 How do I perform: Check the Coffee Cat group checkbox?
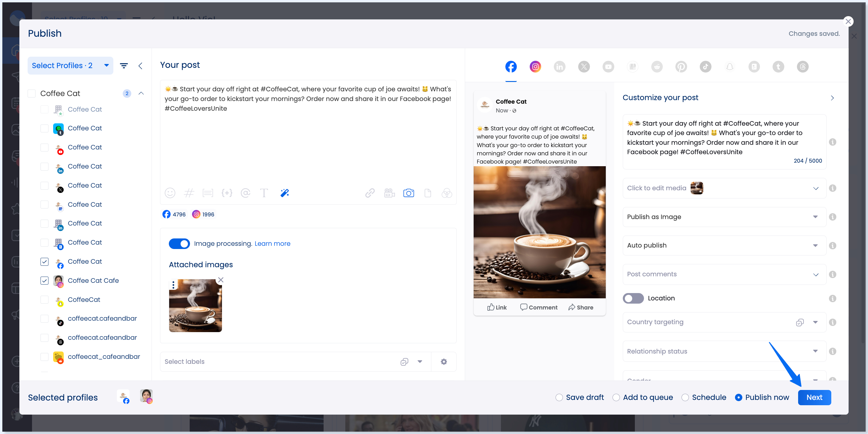[32, 94]
